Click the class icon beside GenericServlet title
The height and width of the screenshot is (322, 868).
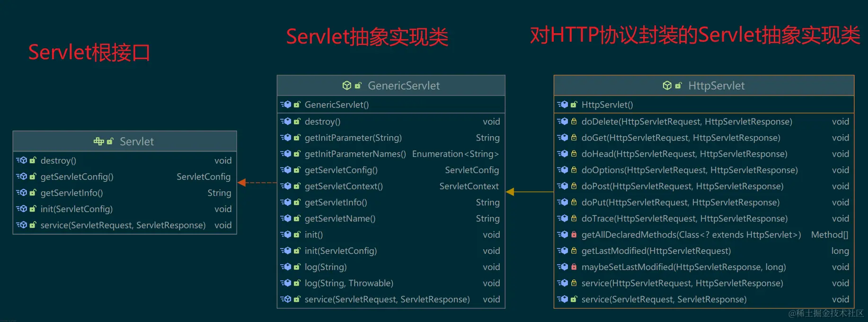coord(347,85)
